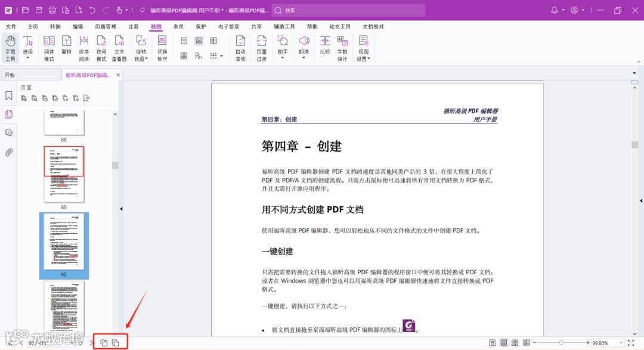
Task: Click Reverse view (逆序阅读) icon
Action: coord(84,48)
